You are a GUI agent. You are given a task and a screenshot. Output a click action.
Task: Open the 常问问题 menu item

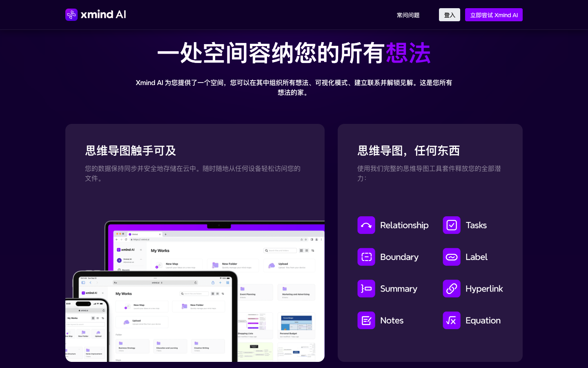click(x=408, y=15)
